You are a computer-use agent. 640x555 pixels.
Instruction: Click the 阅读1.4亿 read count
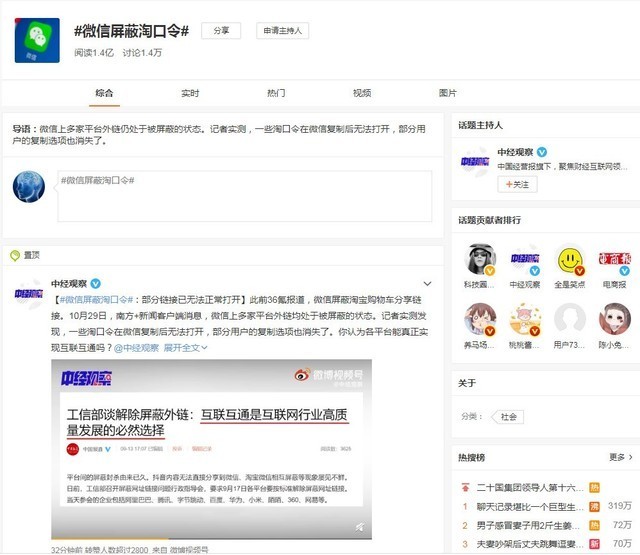click(94, 53)
